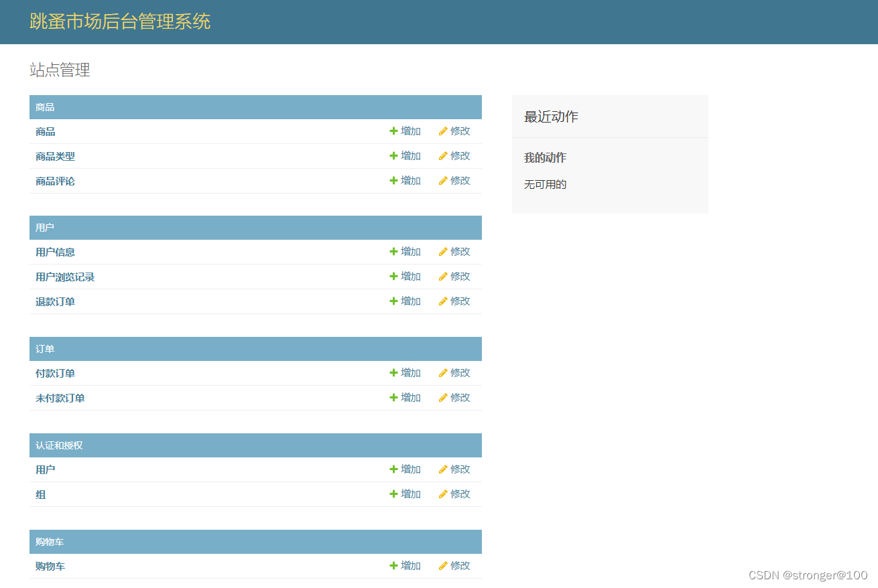Open the 用户信息 model link
This screenshot has width=878, height=588.
(55, 252)
